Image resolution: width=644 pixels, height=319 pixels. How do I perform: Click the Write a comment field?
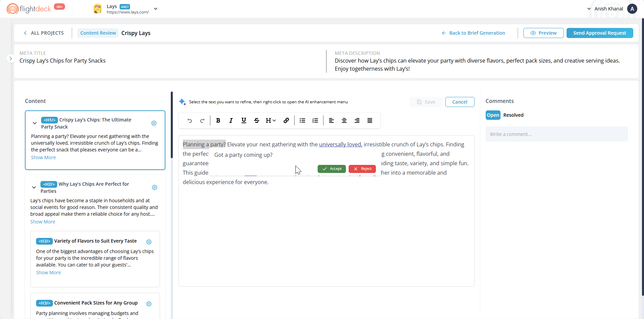556,134
